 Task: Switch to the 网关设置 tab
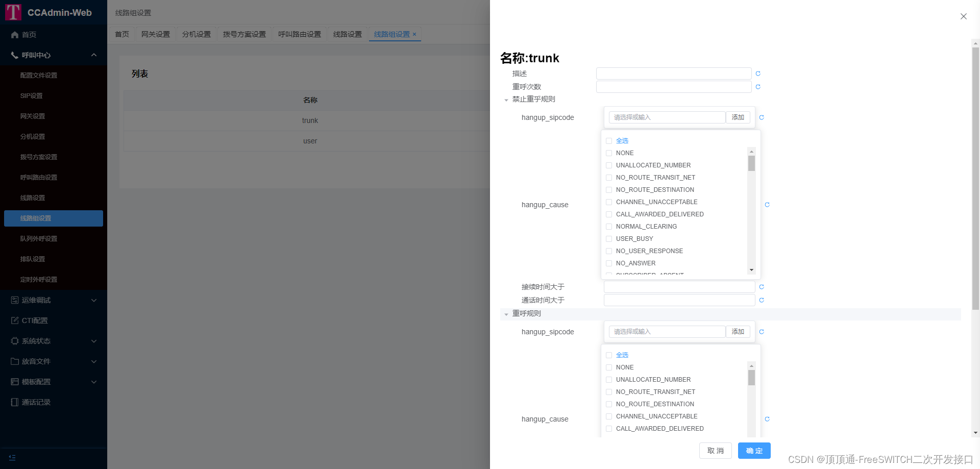tap(155, 34)
